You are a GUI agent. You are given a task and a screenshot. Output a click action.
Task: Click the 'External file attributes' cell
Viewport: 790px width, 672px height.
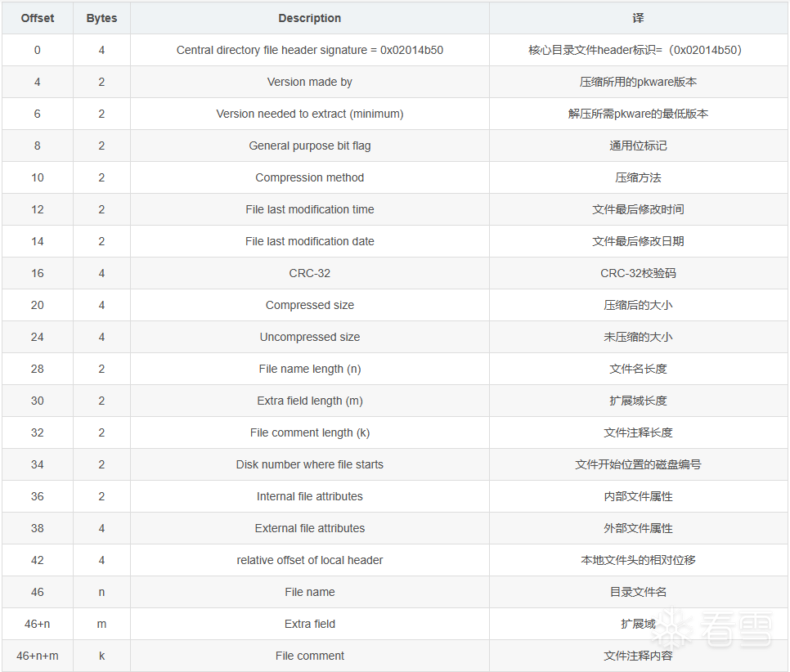pos(310,528)
